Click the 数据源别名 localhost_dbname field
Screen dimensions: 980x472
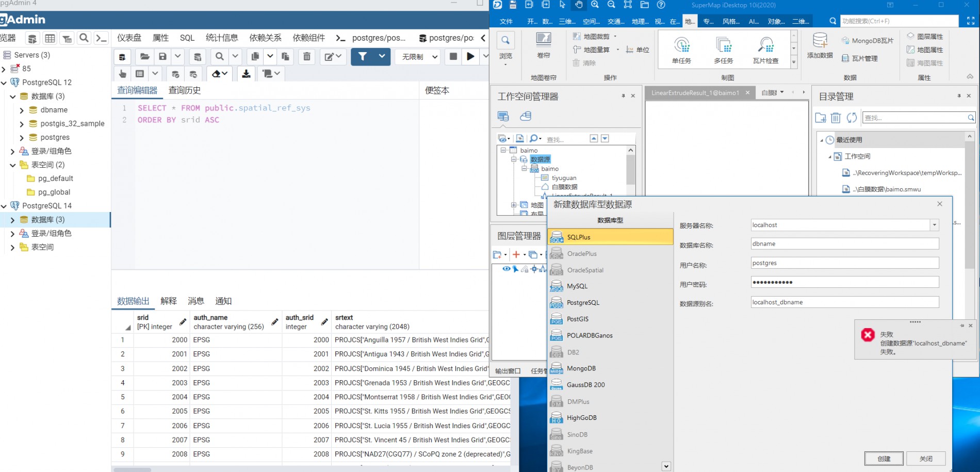845,302
